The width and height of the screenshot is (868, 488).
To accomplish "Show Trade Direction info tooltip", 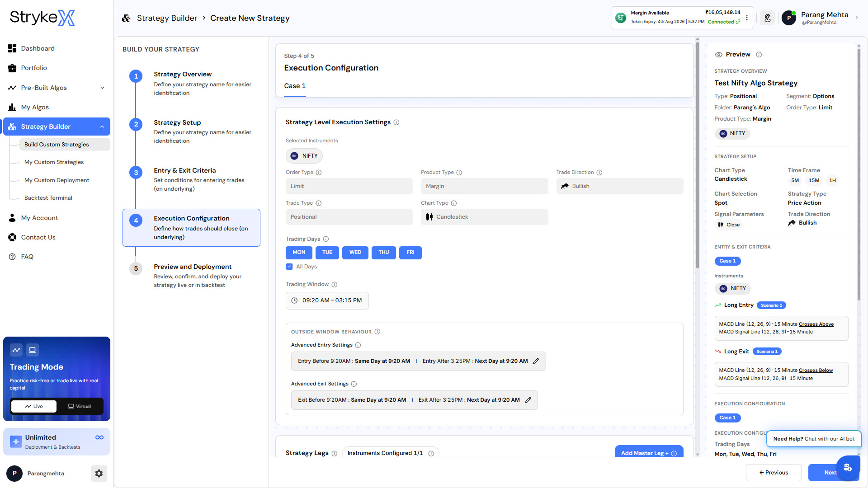I will pos(599,173).
